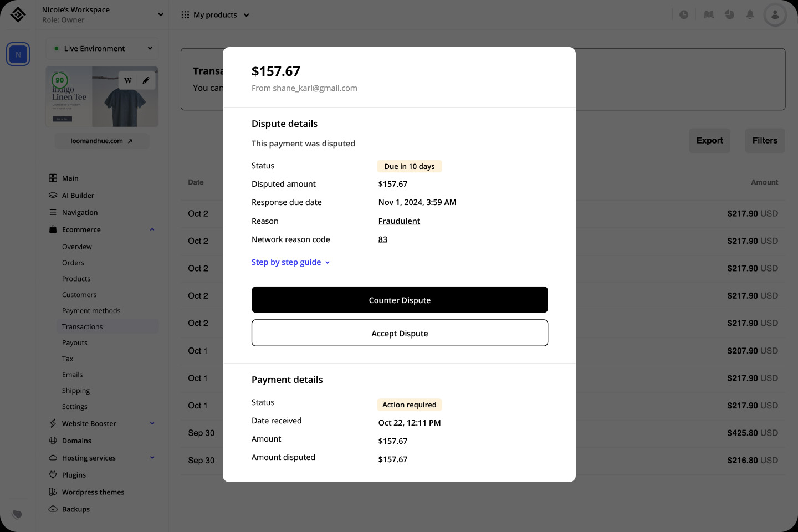Open WordPress admin icon on site thumbnail
This screenshot has height=532, width=798.
coord(128,80)
